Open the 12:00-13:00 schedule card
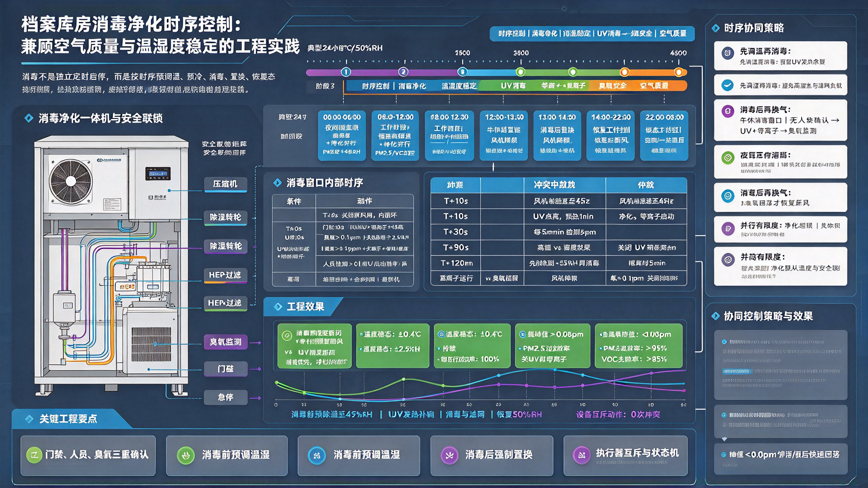Screen dimensions: 868x488 (x=504, y=136)
